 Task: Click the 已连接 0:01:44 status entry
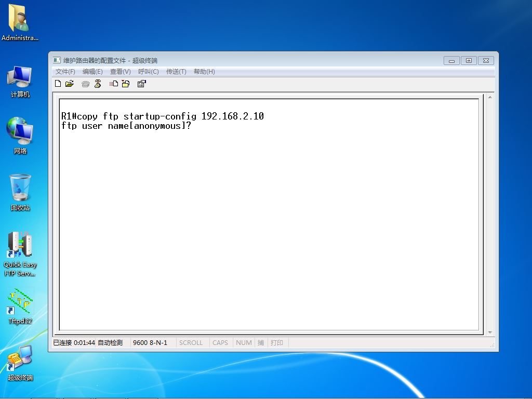74,343
